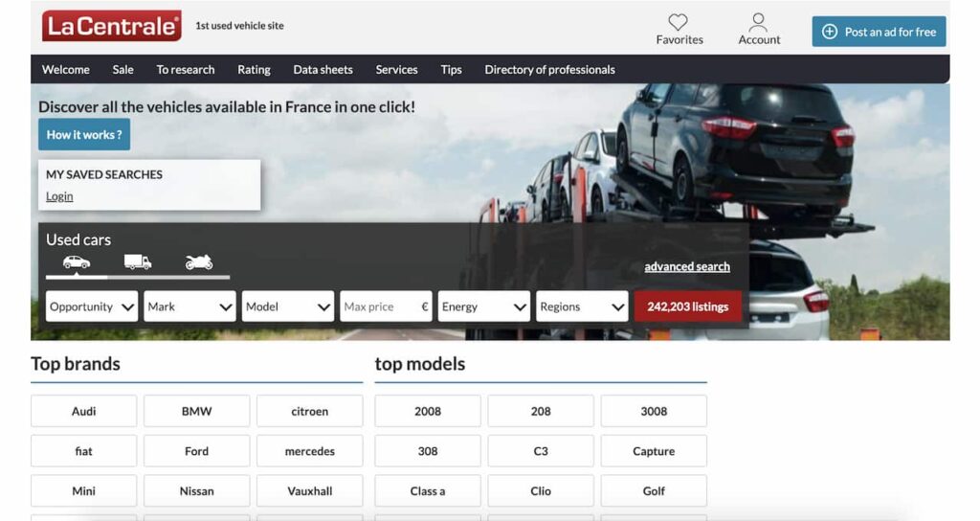This screenshot has width=980, height=521.
Task: Click the plus icon in Post an ad
Action: pos(830,32)
